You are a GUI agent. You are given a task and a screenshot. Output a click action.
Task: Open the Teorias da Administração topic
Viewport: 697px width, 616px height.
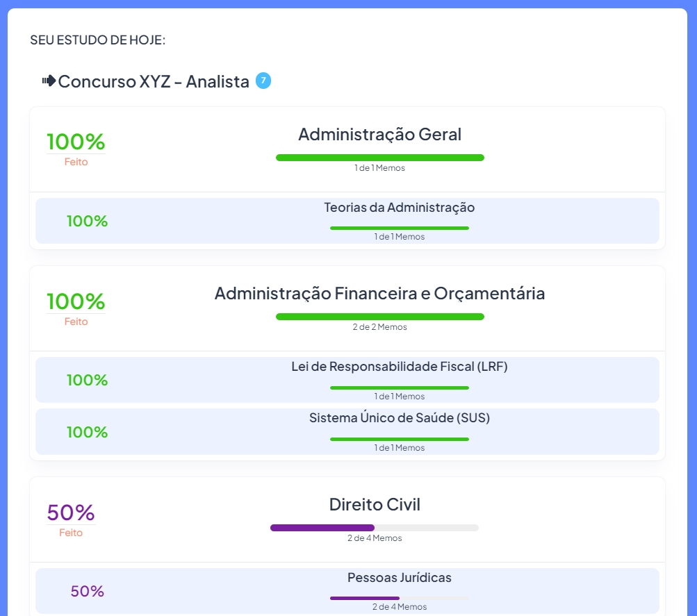point(399,208)
